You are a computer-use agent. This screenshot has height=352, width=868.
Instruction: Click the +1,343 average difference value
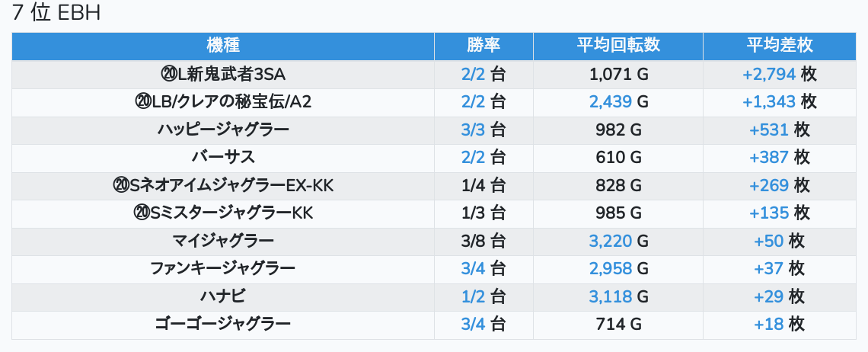click(769, 101)
